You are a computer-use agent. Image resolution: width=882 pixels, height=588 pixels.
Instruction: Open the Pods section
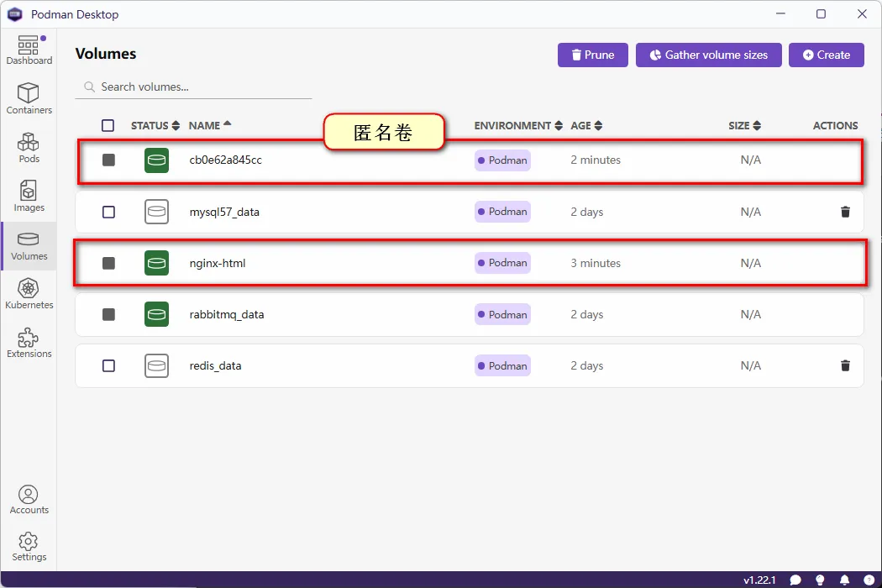(29, 148)
